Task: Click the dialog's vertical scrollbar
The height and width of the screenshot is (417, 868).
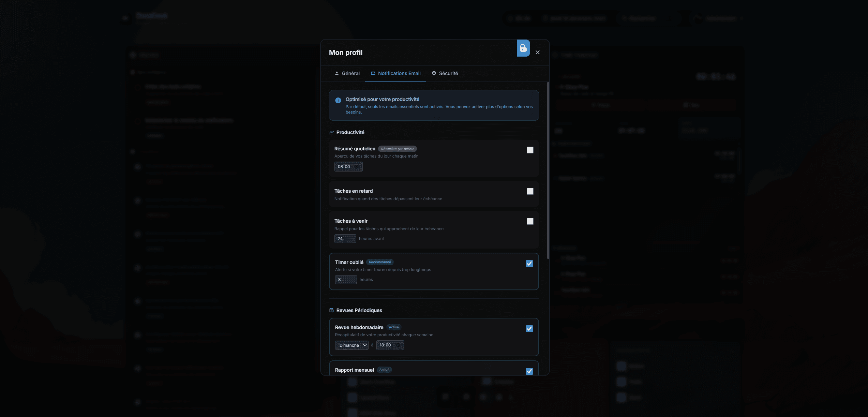Action: click(x=548, y=170)
